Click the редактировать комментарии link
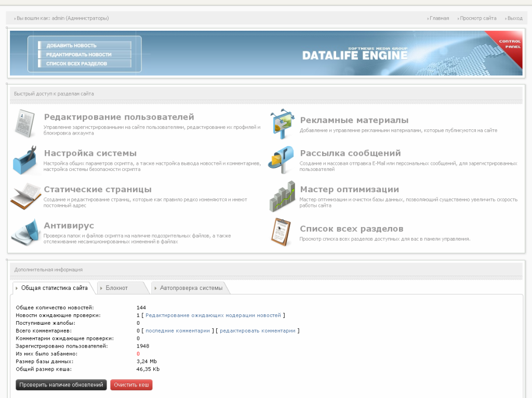Image resolution: width=532 pixels, height=398 pixels. (x=257, y=330)
